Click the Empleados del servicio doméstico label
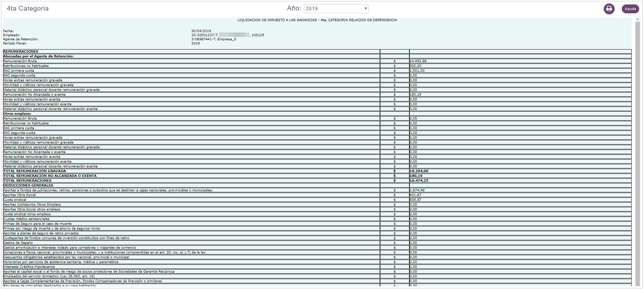This screenshot has width=644, height=289. coord(49,276)
